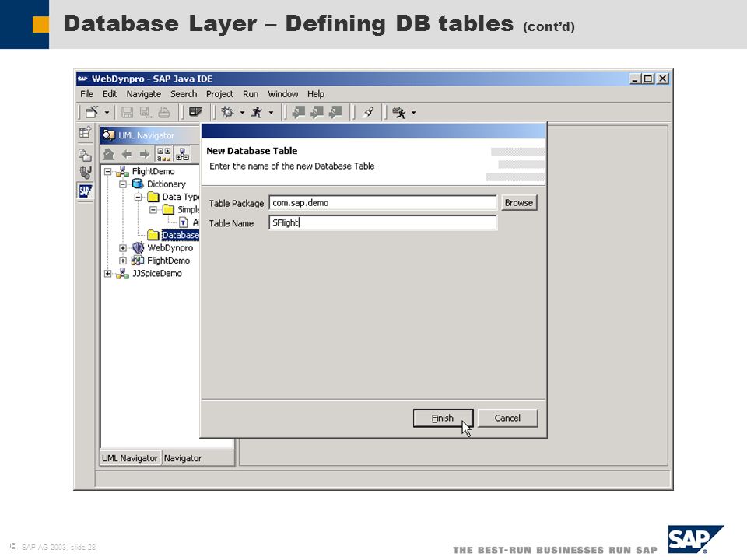Collapse the top FlightDemo project node
The width and height of the screenshot is (747, 560).
point(107,171)
